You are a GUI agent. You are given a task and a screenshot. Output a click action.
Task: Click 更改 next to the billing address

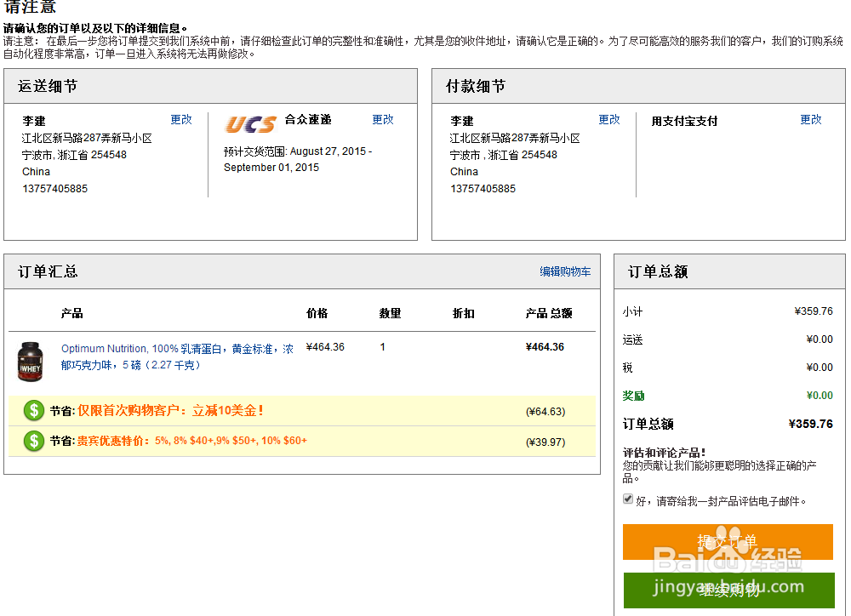point(609,119)
